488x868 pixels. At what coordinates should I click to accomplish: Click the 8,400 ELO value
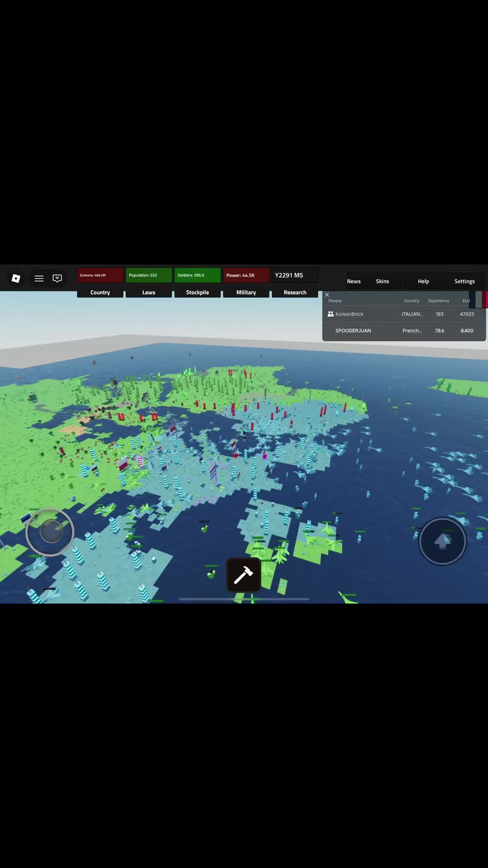(x=467, y=331)
